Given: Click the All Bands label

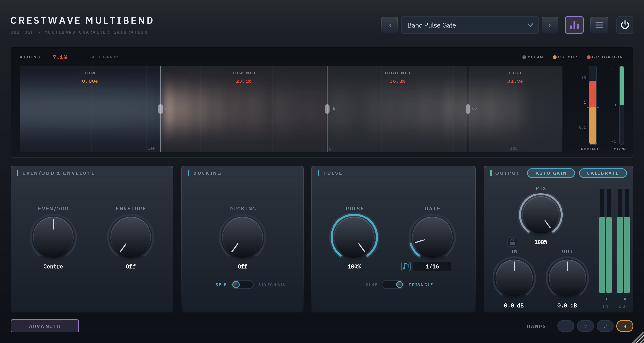Looking at the screenshot, I should (x=106, y=57).
